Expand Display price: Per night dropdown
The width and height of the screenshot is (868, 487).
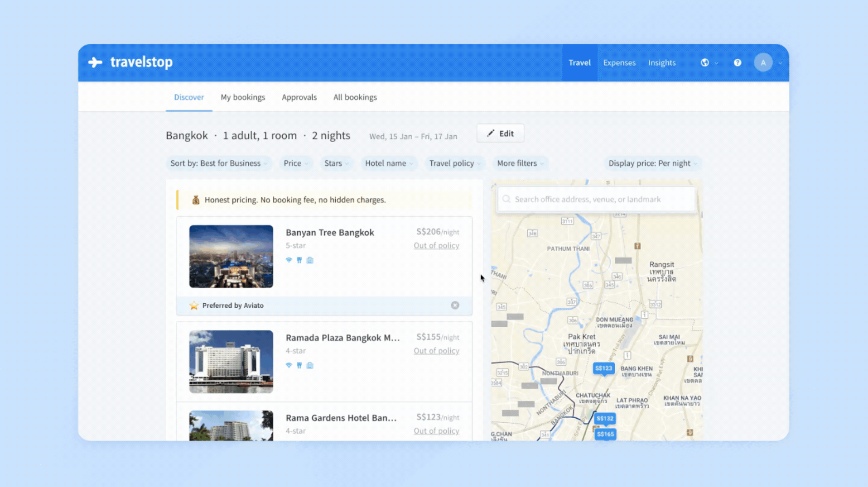(x=653, y=163)
